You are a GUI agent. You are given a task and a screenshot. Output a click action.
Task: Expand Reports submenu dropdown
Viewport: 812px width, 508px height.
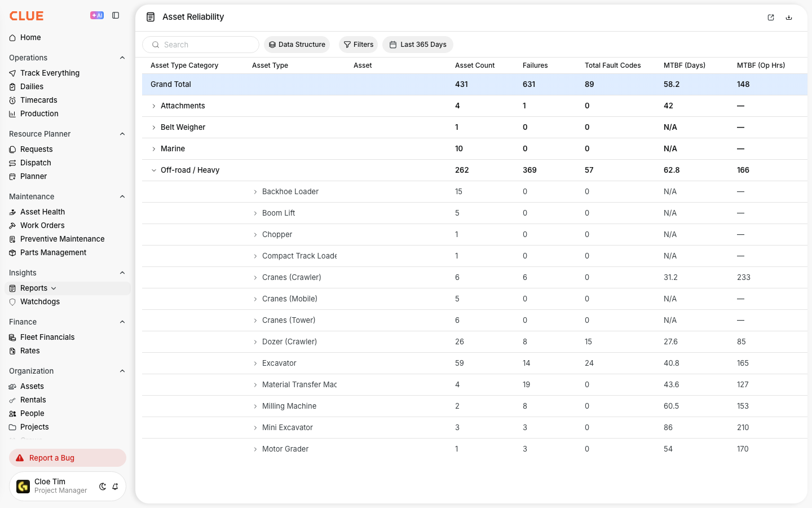tap(54, 288)
